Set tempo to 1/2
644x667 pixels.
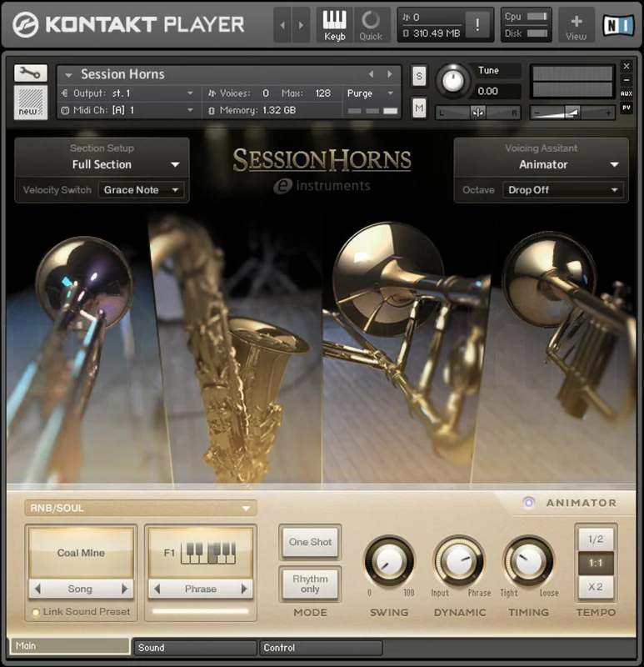[x=596, y=539]
